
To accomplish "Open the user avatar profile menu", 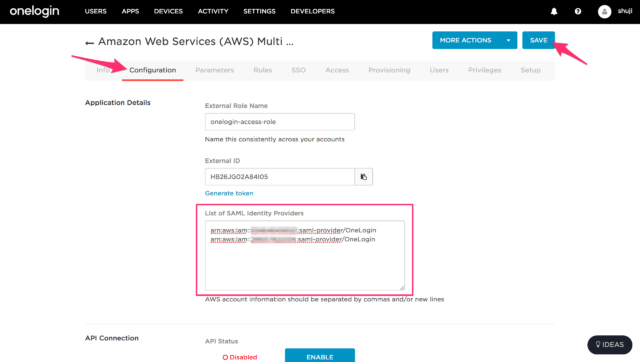I will click(604, 11).
